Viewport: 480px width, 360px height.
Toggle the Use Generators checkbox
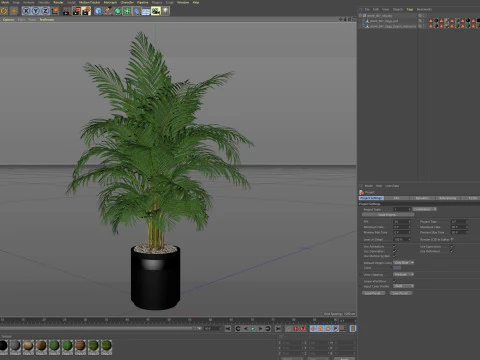pos(395,251)
